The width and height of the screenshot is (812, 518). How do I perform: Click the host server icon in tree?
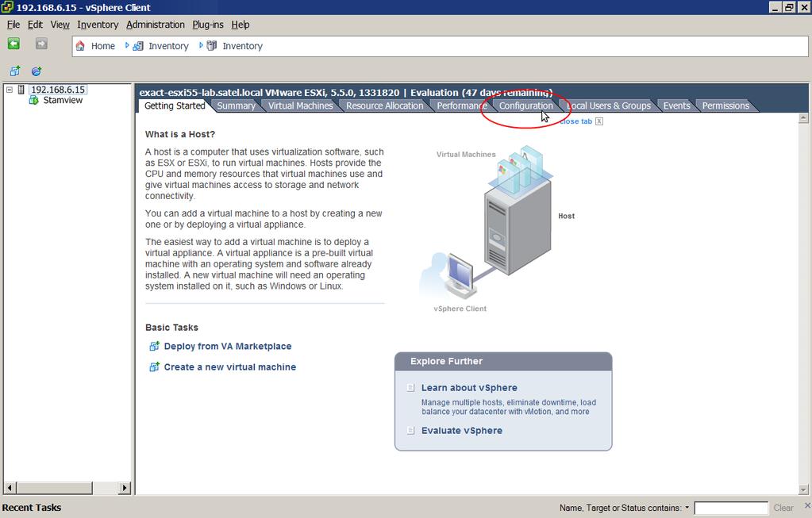coord(21,90)
